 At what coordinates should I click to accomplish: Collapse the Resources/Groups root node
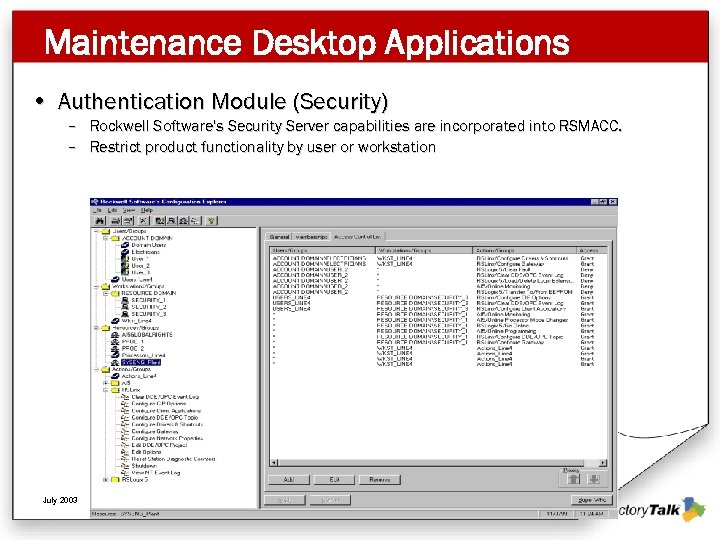[x=96, y=328]
